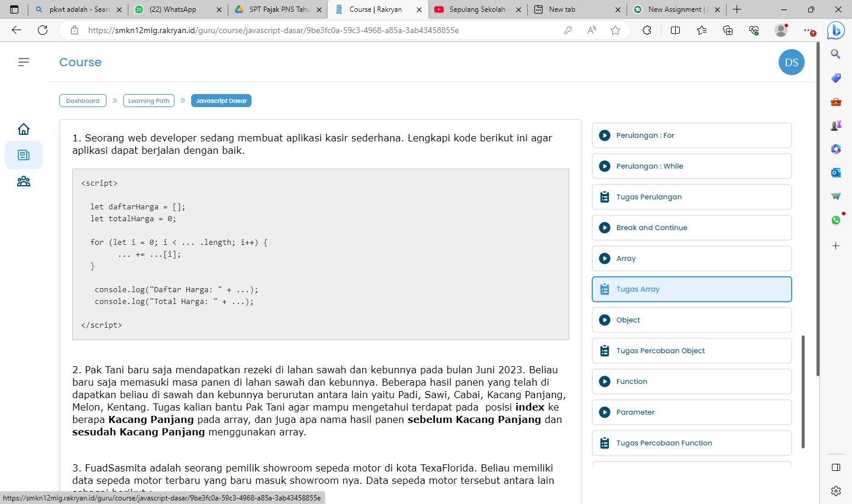Image resolution: width=852 pixels, height=504 pixels.
Task: Open lesson Perulangan : While
Action: [692, 166]
